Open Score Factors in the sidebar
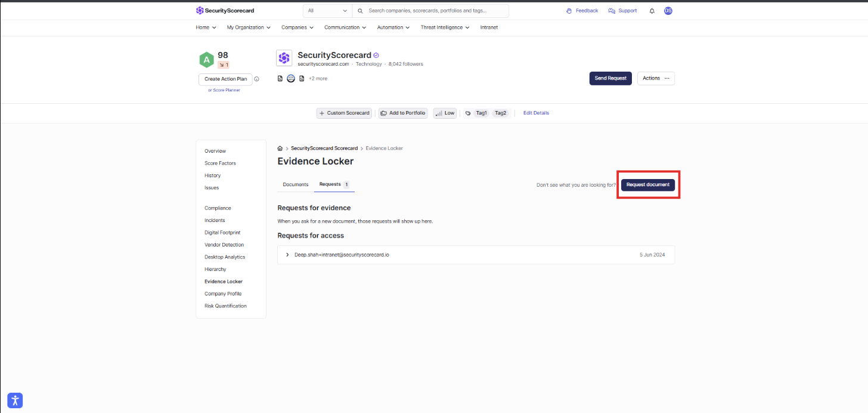The image size is (868, 413). point(220,163)
